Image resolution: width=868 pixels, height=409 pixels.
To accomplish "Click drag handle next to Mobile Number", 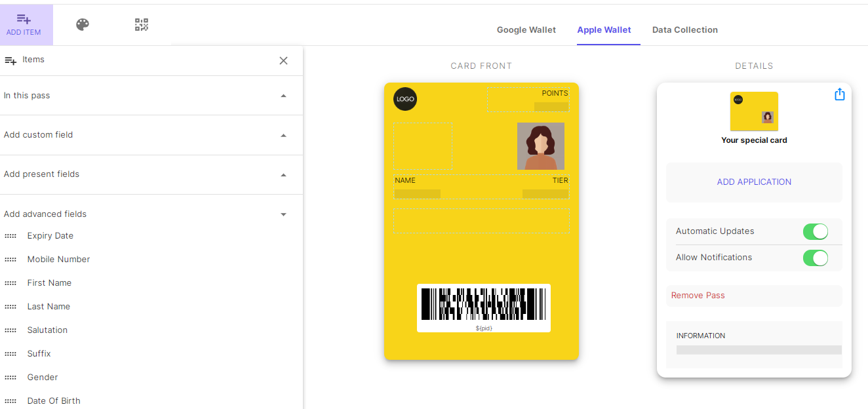I will [x=10, y=260].
